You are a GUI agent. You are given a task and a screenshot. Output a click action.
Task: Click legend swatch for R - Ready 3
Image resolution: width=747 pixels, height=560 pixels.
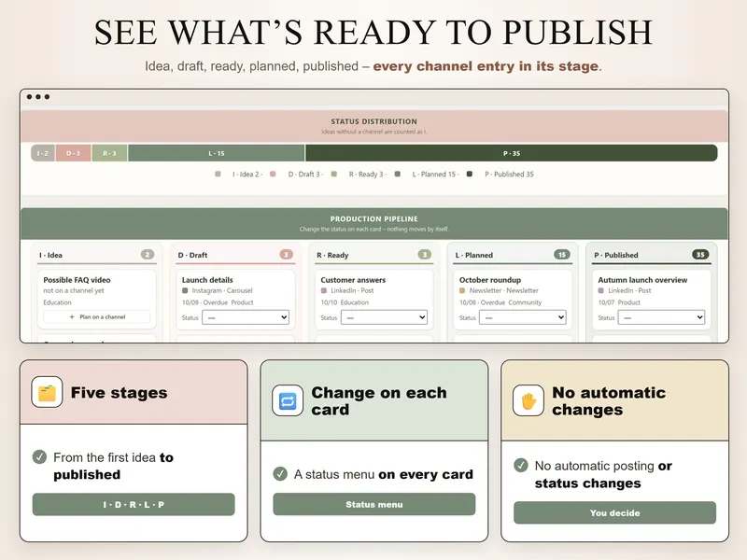point(334,175)
